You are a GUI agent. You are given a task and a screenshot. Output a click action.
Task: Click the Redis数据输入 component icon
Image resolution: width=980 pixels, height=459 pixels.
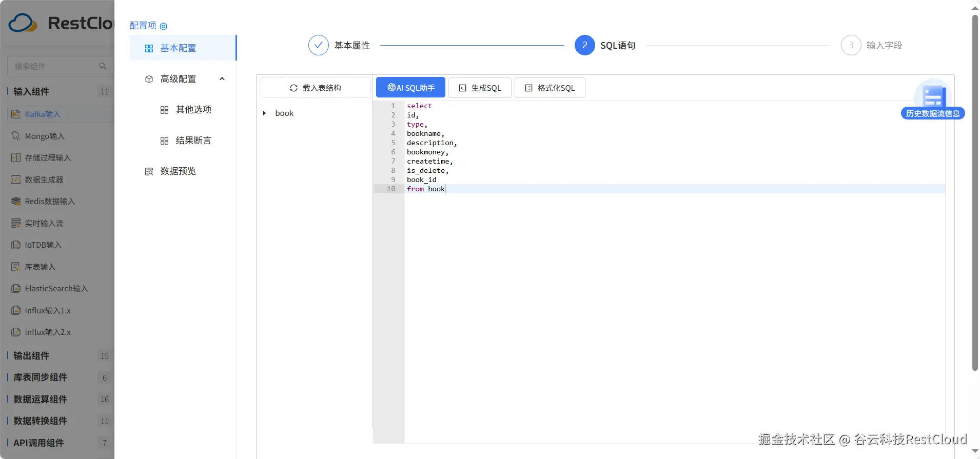(16, 202)
